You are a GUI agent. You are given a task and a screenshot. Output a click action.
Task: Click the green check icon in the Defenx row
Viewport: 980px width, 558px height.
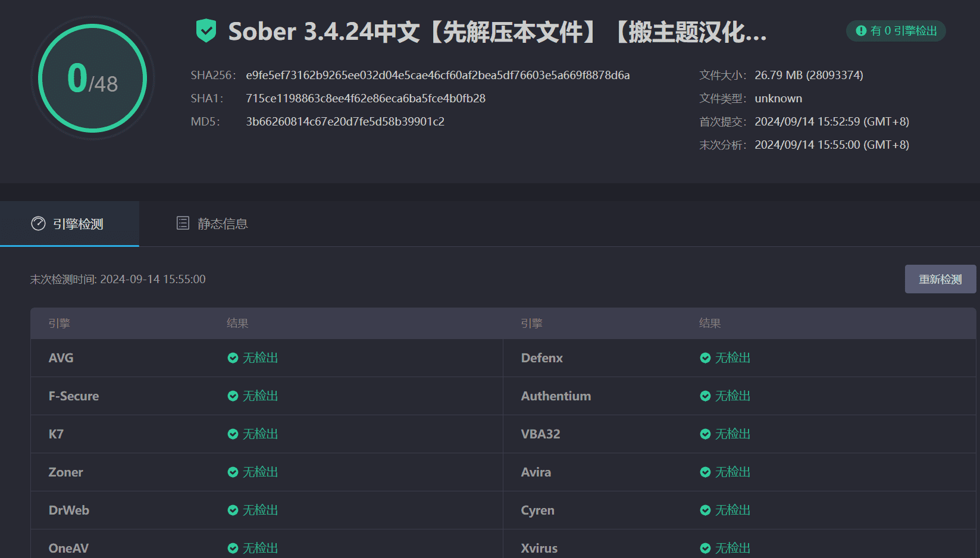tap(705, 358)
